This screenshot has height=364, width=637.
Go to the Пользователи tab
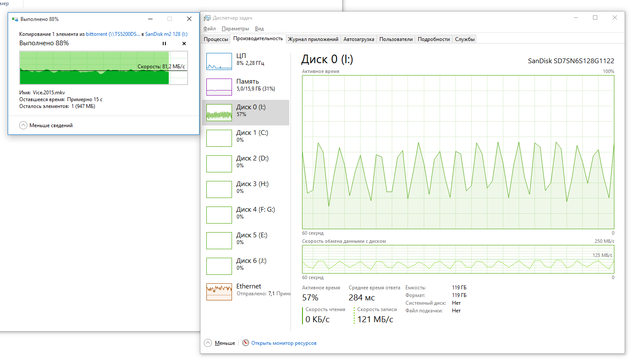pos(396,39)
